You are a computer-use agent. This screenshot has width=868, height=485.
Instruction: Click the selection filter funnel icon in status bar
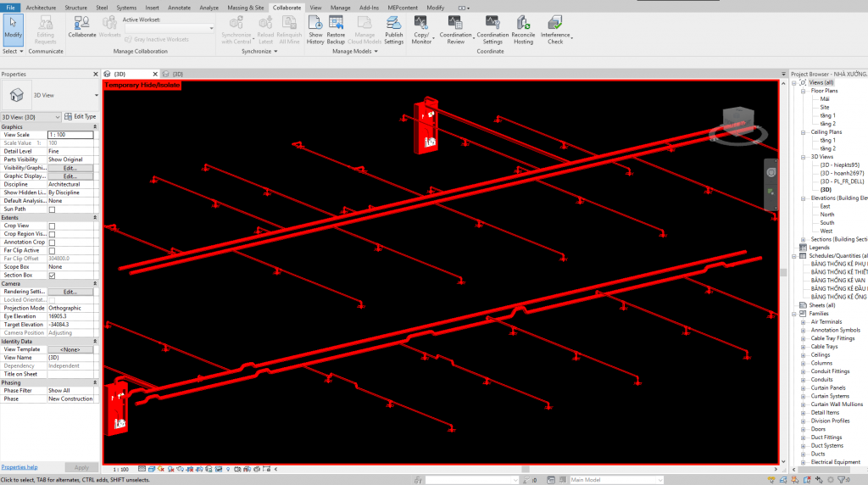pos(843,480)
